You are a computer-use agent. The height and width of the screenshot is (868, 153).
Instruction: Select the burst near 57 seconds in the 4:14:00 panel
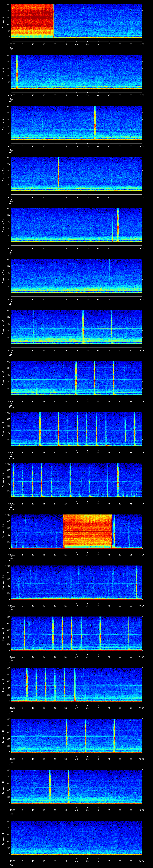click(136, 582)
